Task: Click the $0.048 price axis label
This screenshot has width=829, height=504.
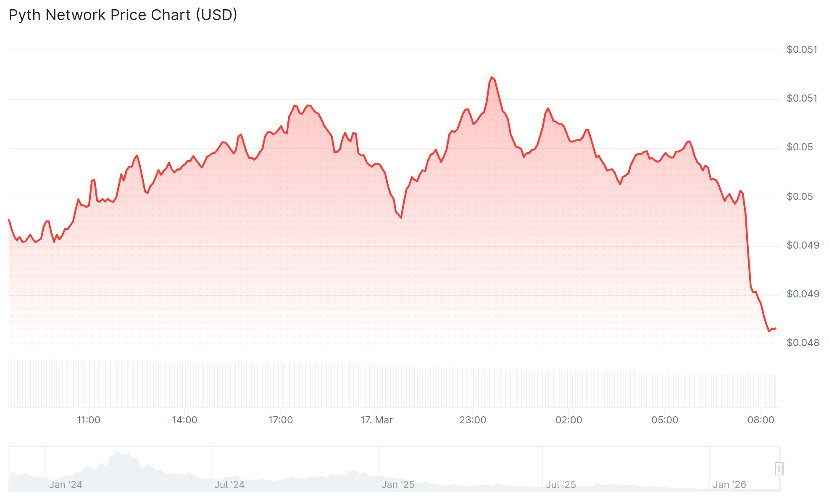Action: pos(803,343)
